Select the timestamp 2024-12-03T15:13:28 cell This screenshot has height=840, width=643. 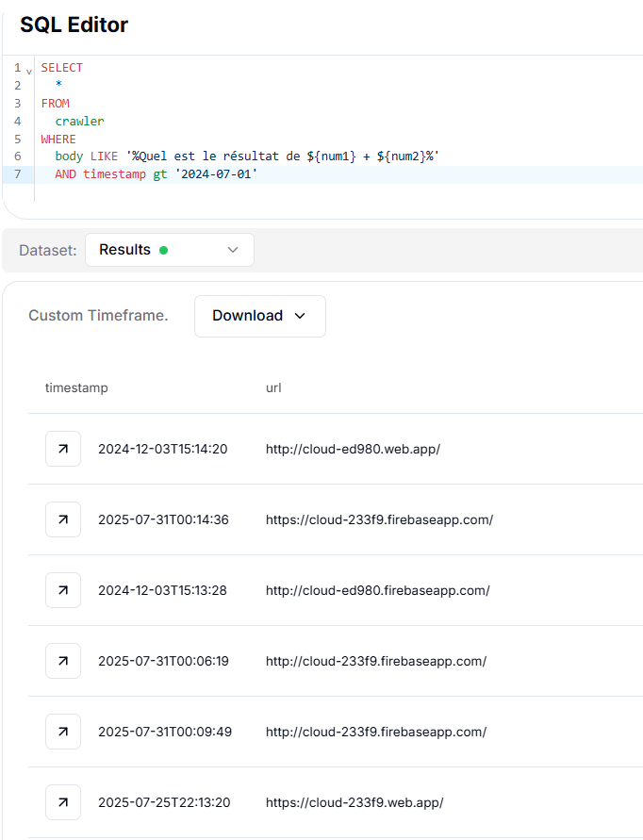click(162, 590)
